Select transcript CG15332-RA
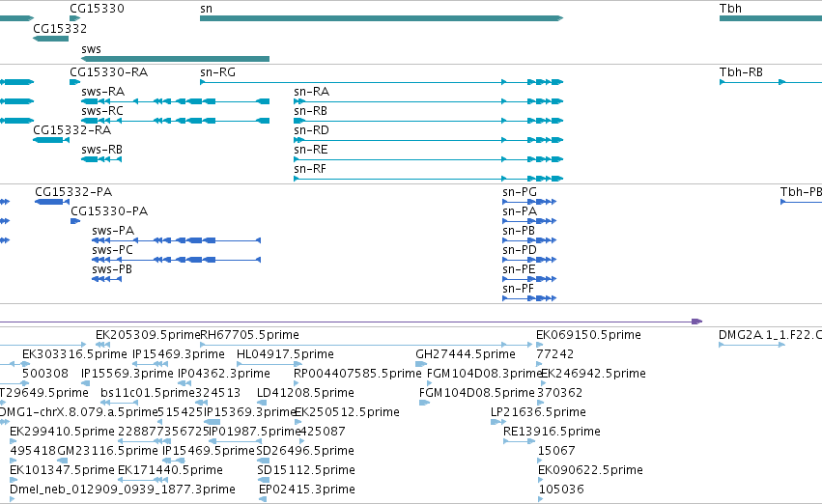 (51, 140)
